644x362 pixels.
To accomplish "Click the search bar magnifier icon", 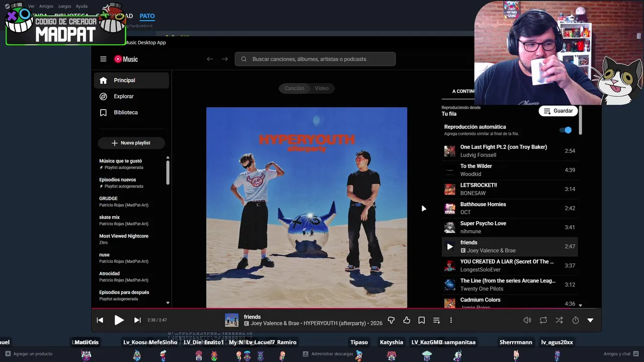I will [x=244, y=59].
